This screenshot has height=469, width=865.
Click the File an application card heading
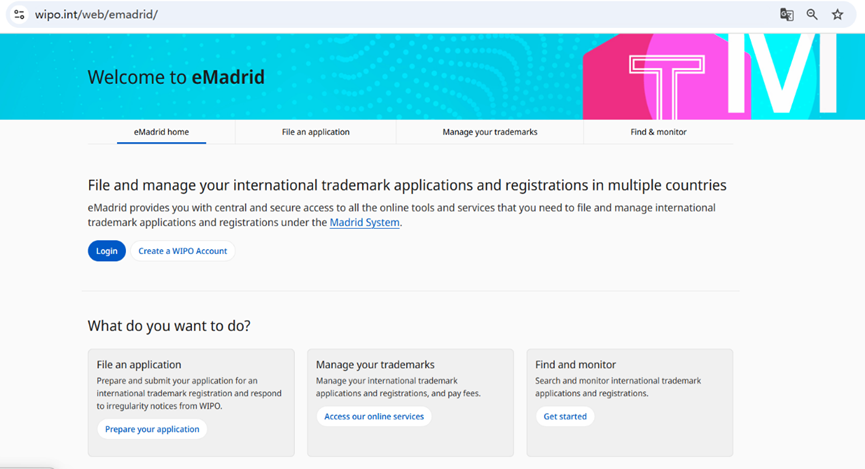[139, 365]
